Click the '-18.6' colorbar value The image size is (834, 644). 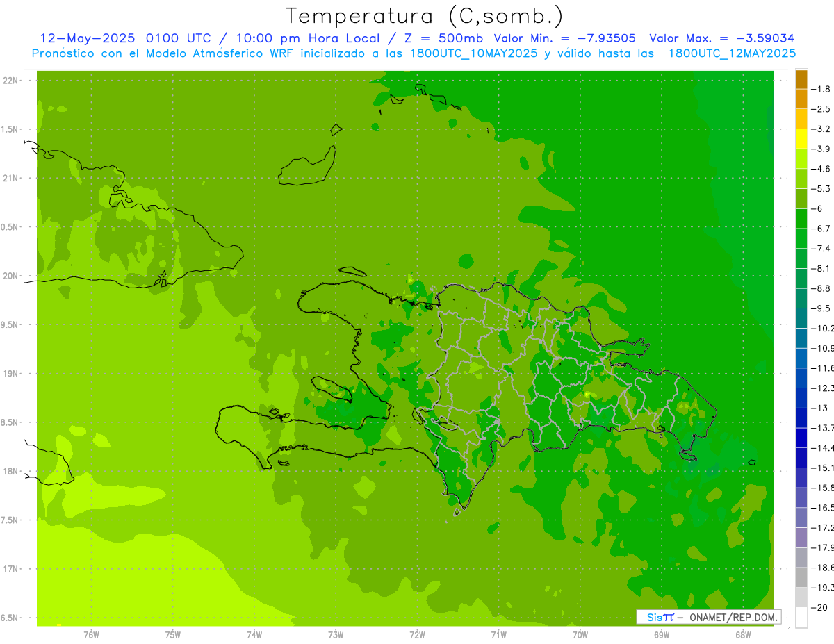click(822, 568)
